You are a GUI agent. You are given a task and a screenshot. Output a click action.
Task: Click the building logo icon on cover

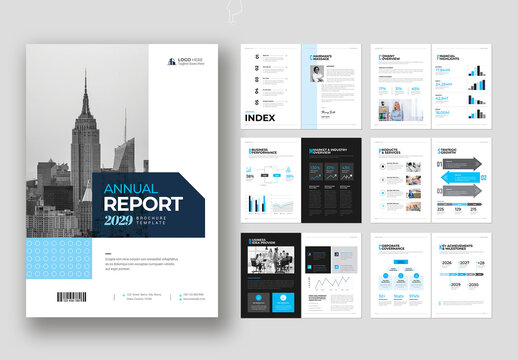(171, 62)
